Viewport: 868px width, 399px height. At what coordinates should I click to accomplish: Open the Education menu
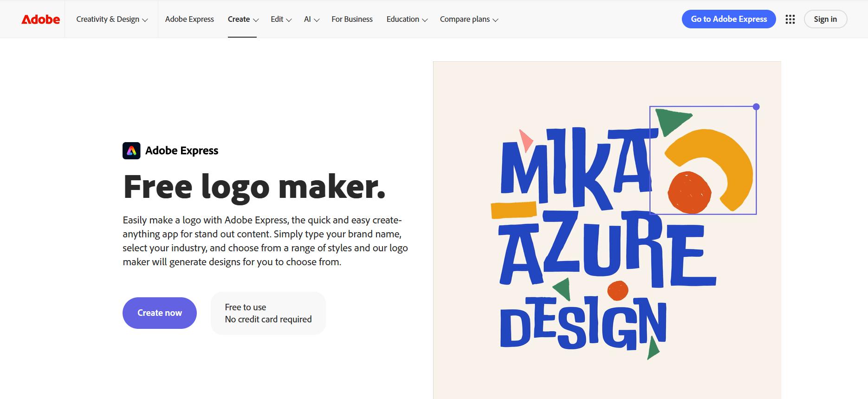pyautogui.click(x=406, y=19)
